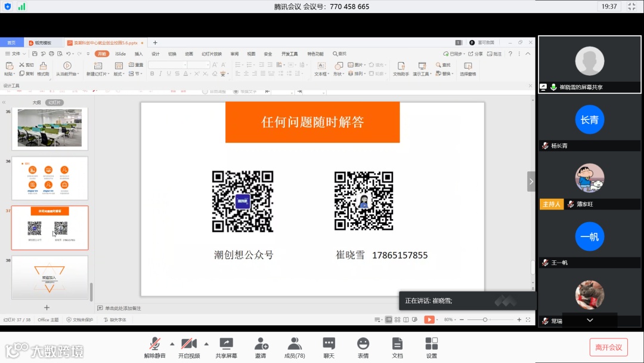Click the undo arrow in WPS toolbar
The width and height of the screenshot is (644, 363).
(x=68, y=54)
